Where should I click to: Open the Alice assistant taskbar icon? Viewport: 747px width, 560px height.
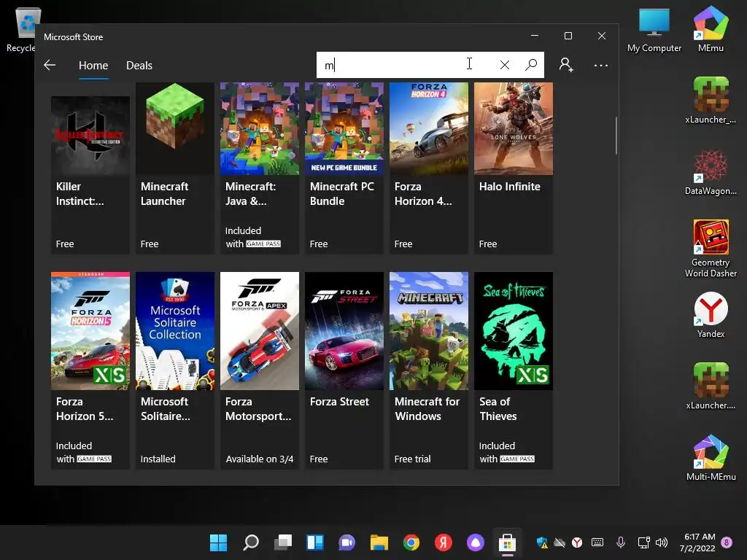(476, 542)
